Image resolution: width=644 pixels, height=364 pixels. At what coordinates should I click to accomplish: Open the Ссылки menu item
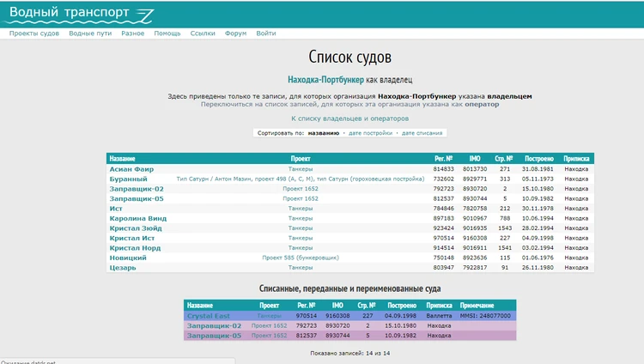pos(203,33)
